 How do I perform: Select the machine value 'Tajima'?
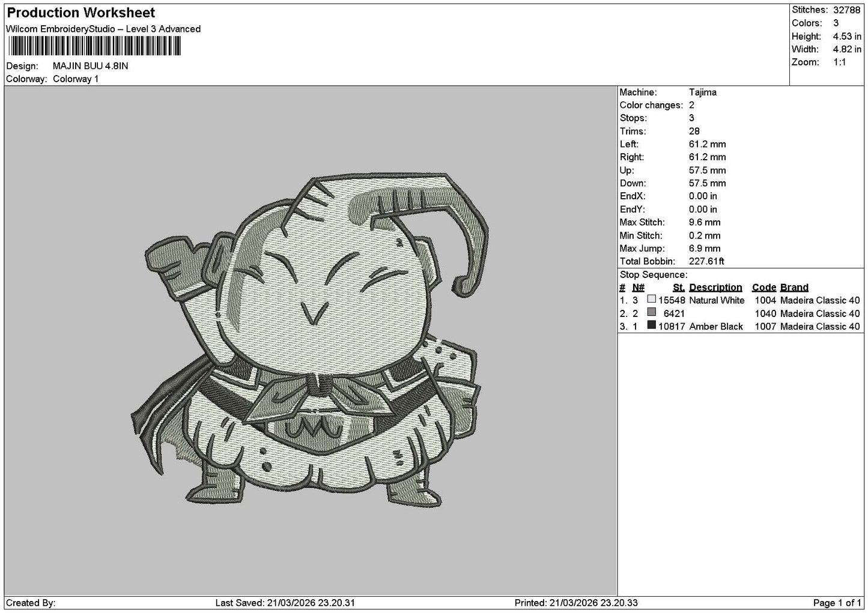coord(703,92)
